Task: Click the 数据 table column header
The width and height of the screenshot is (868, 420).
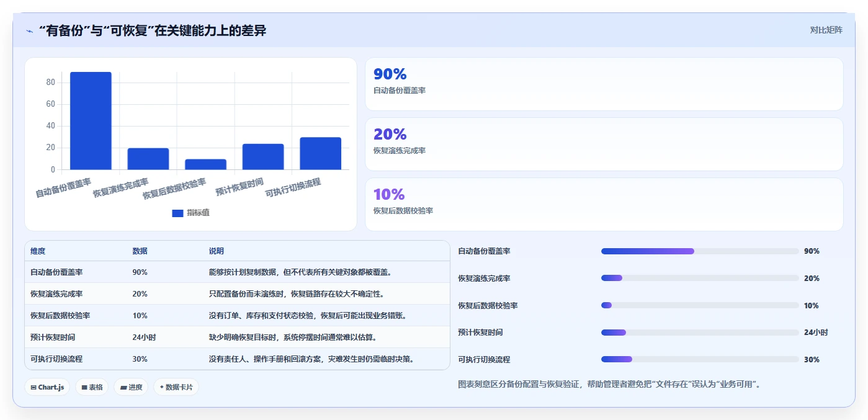Action: click(140, 251)
